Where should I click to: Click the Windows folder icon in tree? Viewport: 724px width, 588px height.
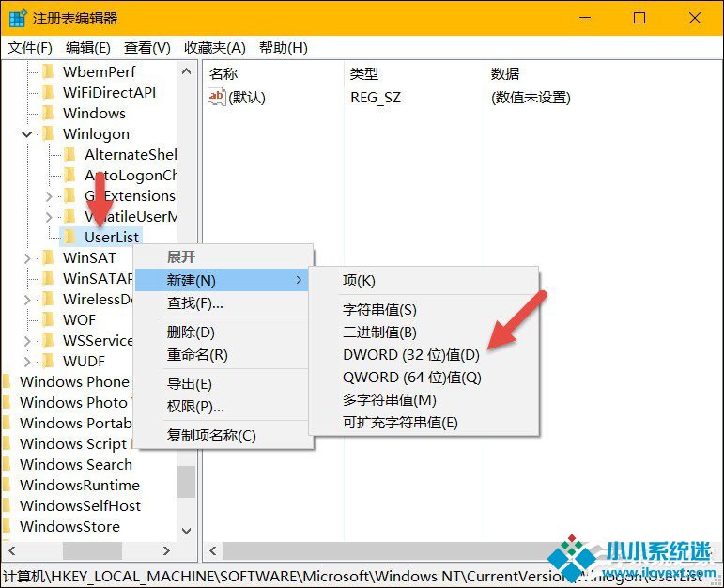coord(48,113)
